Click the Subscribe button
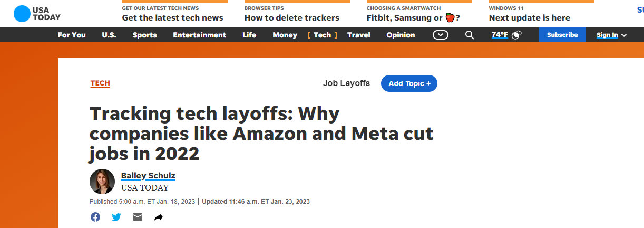This screenshot has width=644, height=228. [562, 35]
